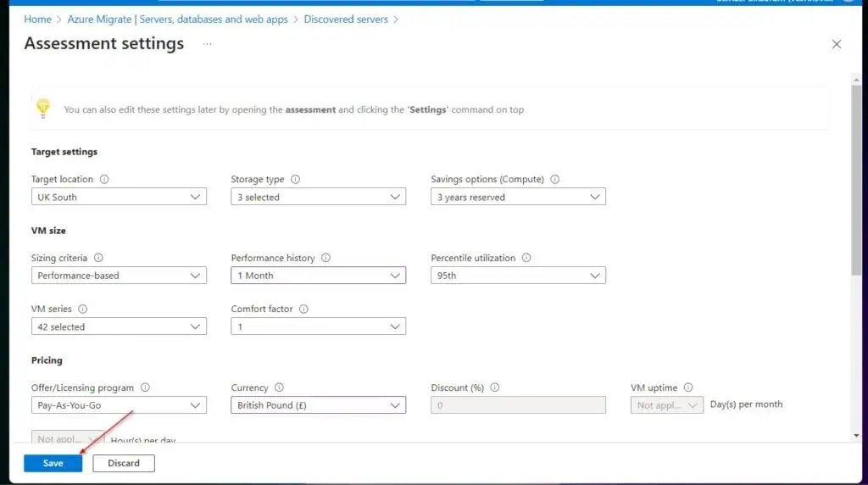Image resolution: width=868 pixels, height=485 pixels.
Task: Open the VM uptime days per month dropdown
Action: pyautogui.click(x=667, y=404)
